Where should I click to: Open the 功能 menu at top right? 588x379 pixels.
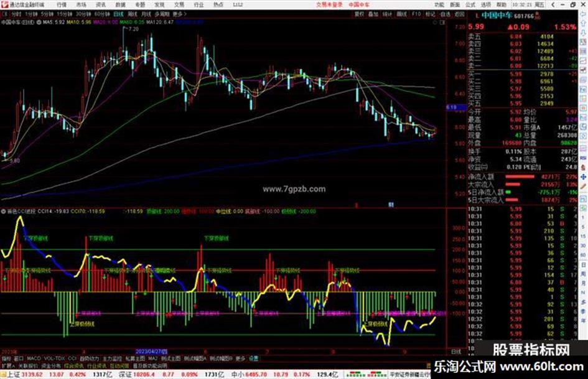pyautogui.click(x=439, y=5)
